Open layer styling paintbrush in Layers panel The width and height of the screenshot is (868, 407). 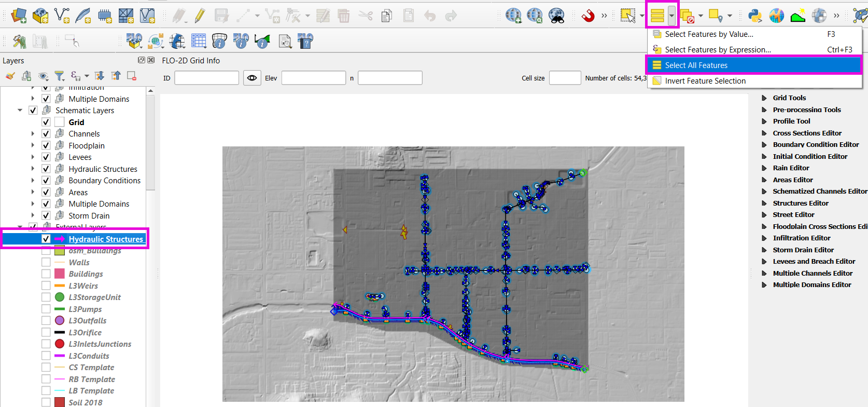point(10,76)
